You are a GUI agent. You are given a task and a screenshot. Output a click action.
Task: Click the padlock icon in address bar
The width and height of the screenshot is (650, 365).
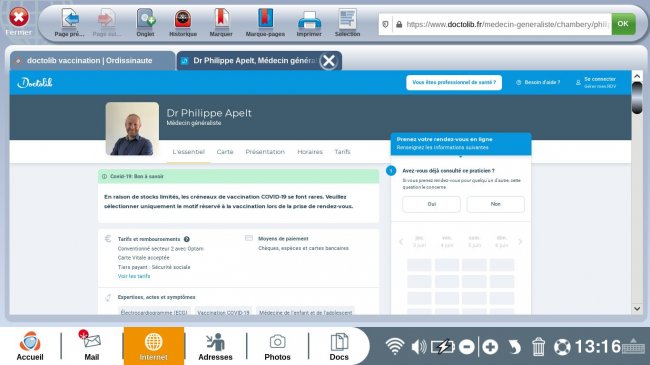pos(399,24)
